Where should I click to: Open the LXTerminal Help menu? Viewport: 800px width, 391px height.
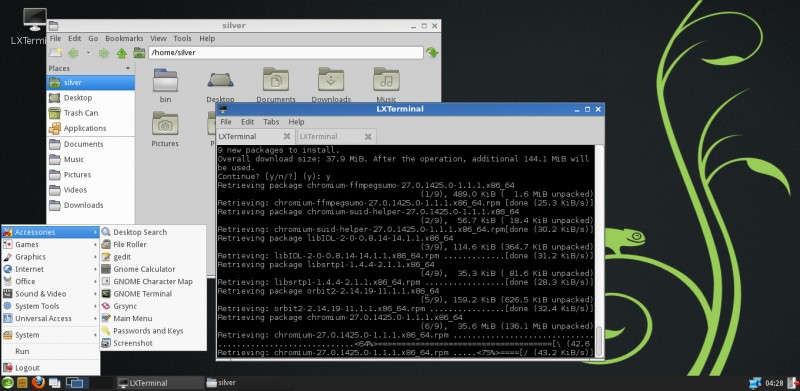296,122
